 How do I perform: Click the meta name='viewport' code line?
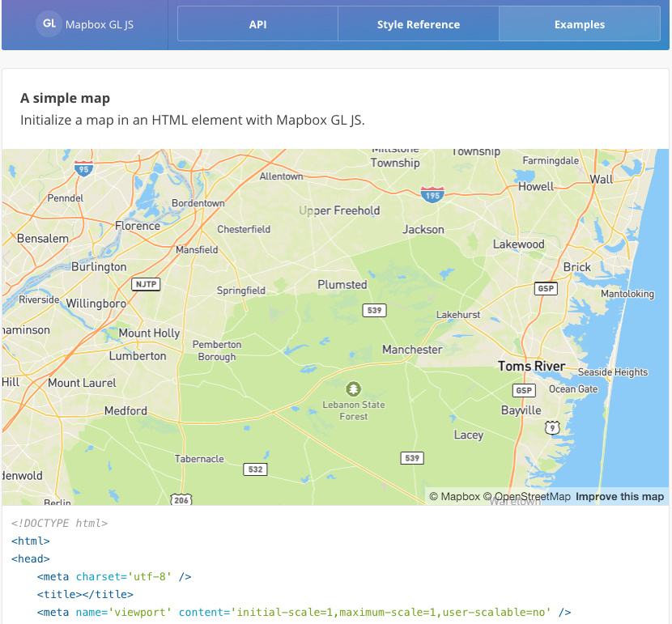point(304,613)
